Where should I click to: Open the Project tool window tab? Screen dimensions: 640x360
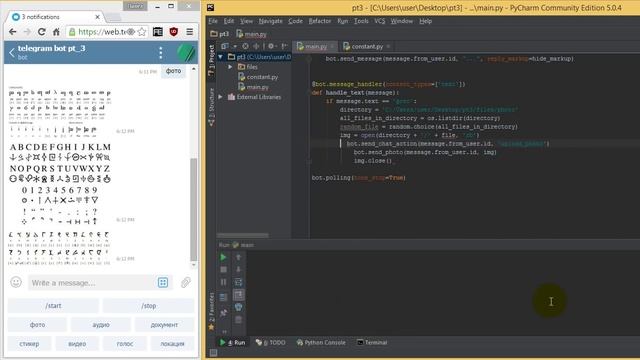[x=211, y=60]
